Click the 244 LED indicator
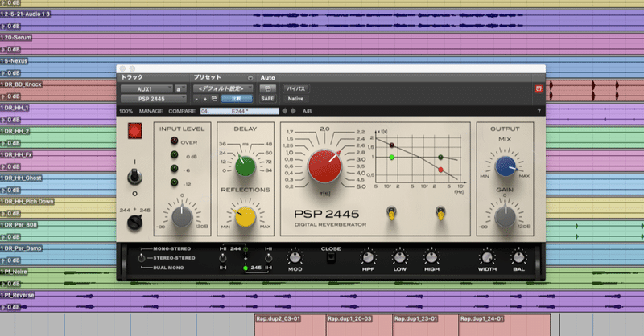 [x=246, y=249]
